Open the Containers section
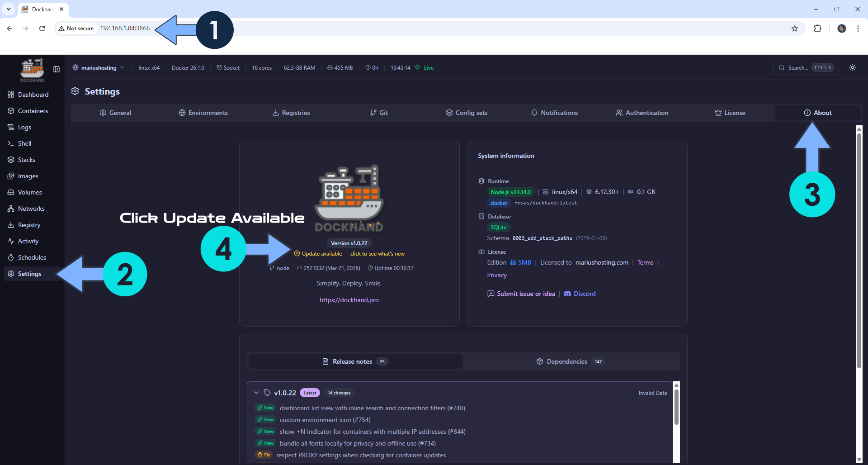This screenshot has height=465, width=868. (33, 111)
